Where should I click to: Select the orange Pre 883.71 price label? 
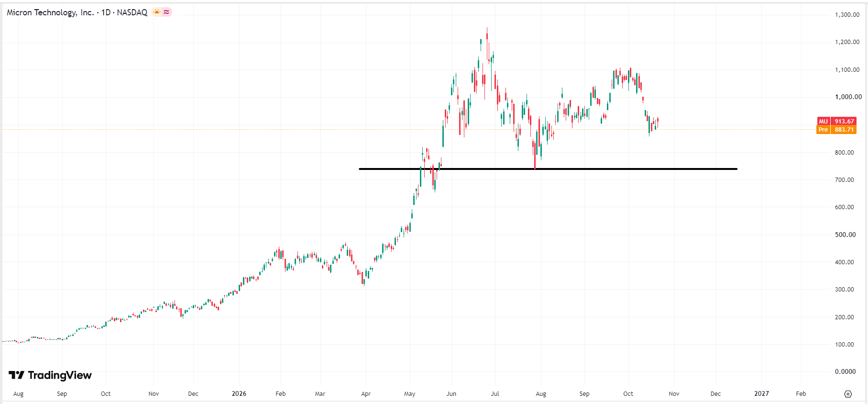coord(836,129)
